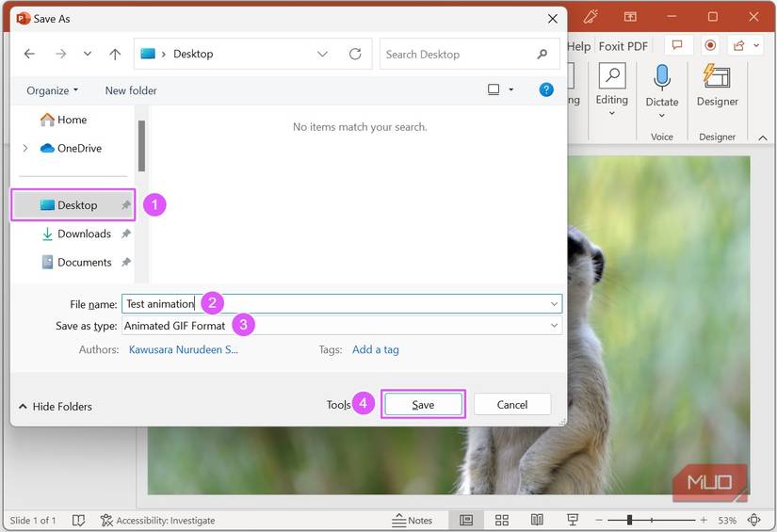Click the author name Kawusara Nurudeen

(184, 349)
